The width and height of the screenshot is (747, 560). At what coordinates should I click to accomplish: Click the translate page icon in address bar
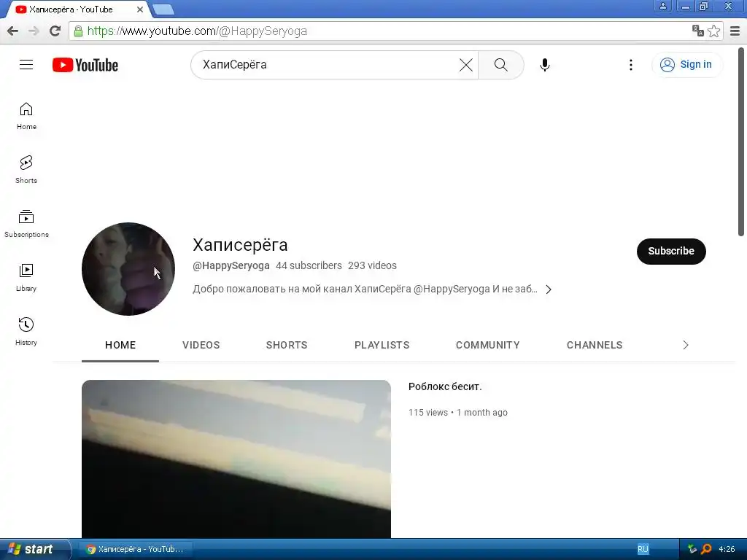click(698, 31)
